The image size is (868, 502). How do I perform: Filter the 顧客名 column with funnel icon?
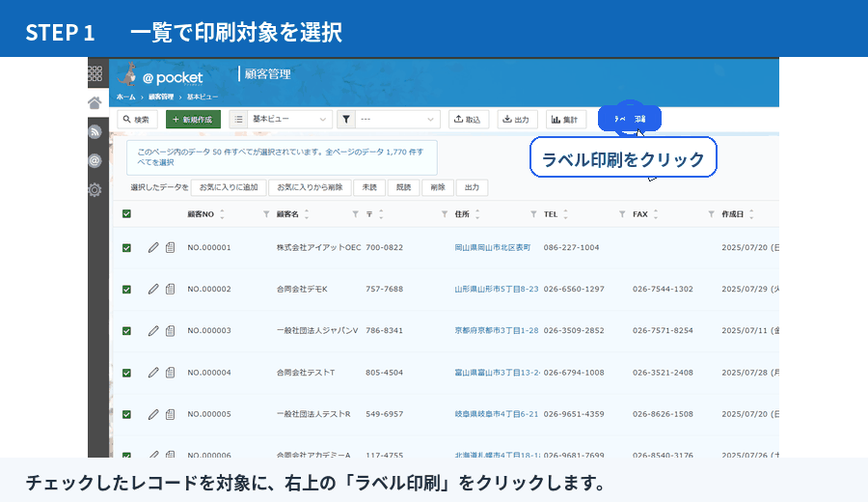[x=355, y=214]
